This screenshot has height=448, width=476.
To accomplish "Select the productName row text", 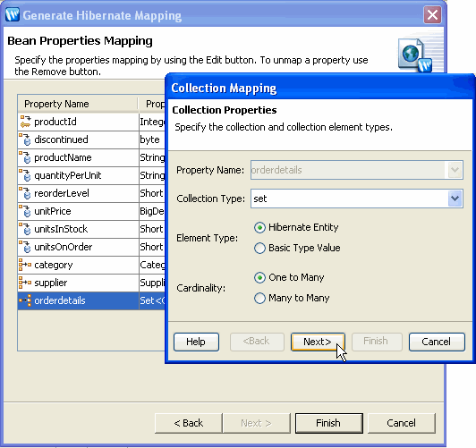I will point(63,157).
